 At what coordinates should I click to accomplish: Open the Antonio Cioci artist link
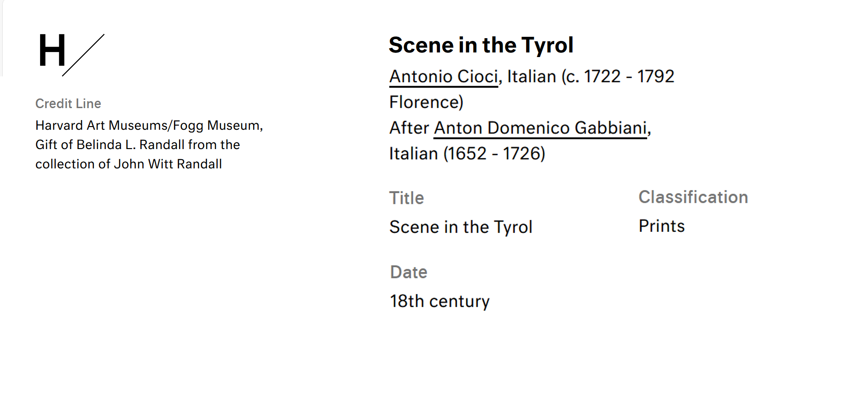(444, 76)
